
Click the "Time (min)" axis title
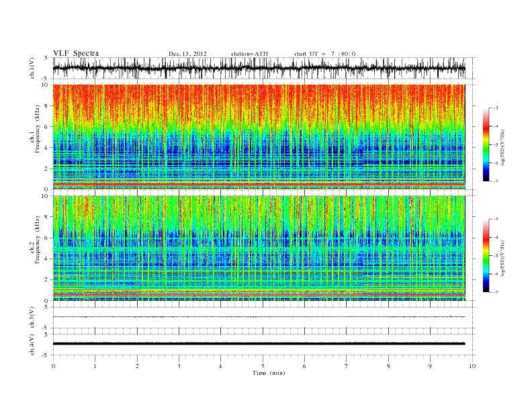click(x=269, y=373)
